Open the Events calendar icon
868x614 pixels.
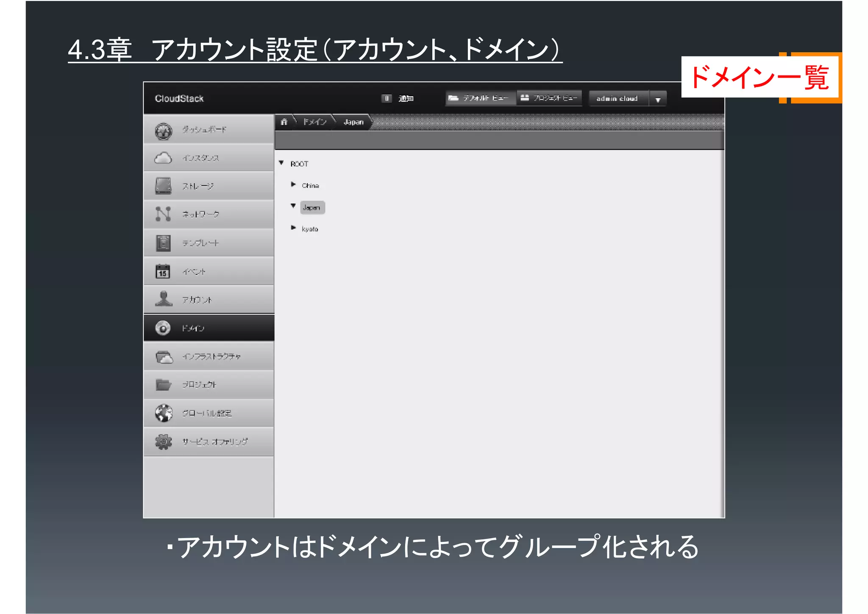(x=163, y=271)
